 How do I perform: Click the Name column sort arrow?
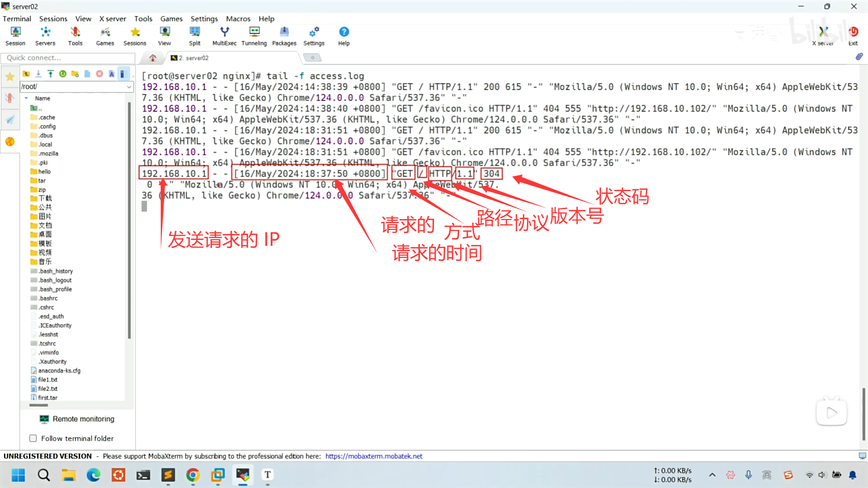[26, 98]
